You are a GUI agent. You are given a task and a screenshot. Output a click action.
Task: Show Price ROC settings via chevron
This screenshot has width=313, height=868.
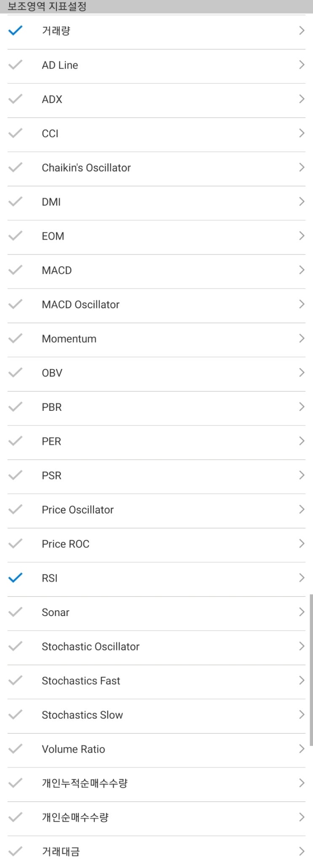click(301, 544)
